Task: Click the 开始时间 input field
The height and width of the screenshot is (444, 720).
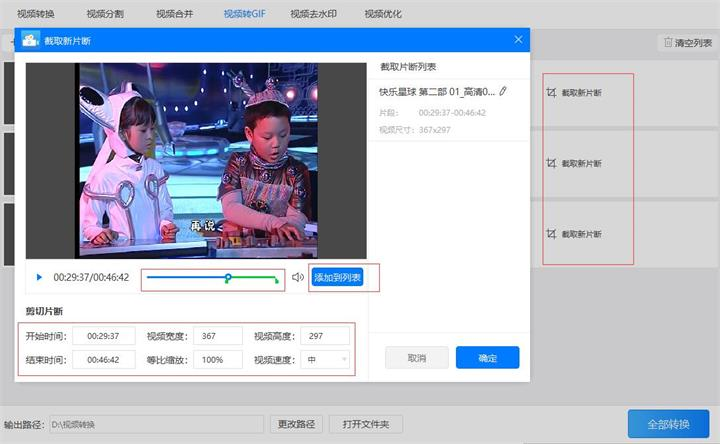Action: point(104,336)
